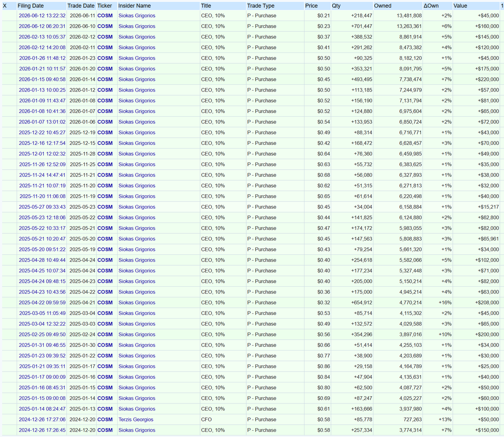Open filing dated 2026-01-13 10:00:25
This screenshot has height=437, width=504.
(x=42, y=90)
